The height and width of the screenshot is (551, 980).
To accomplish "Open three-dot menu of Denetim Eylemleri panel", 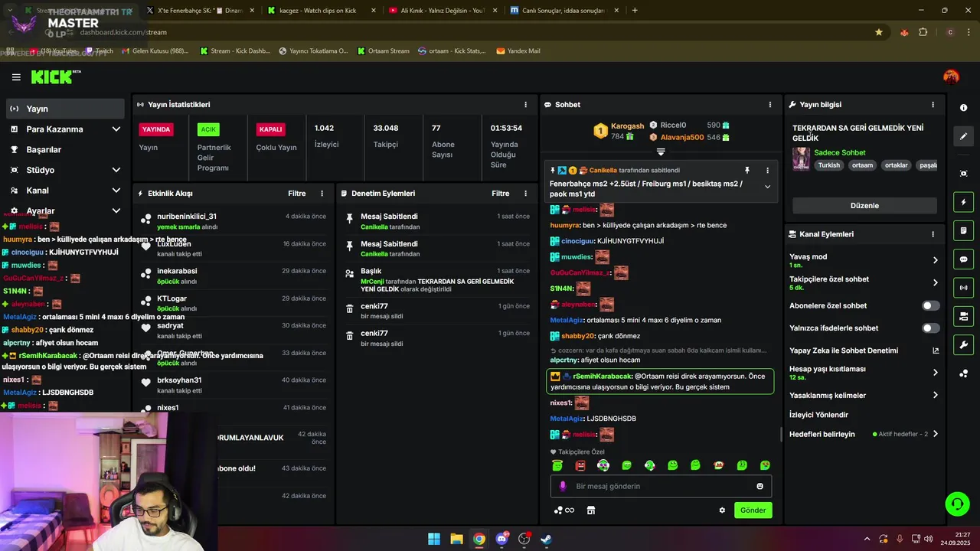I will point(525,194).
